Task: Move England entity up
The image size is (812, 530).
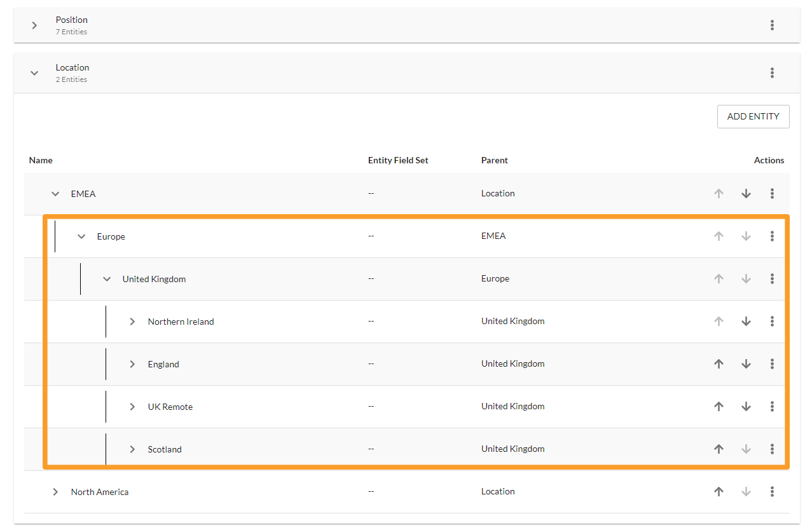Action: tap(719, 364)
